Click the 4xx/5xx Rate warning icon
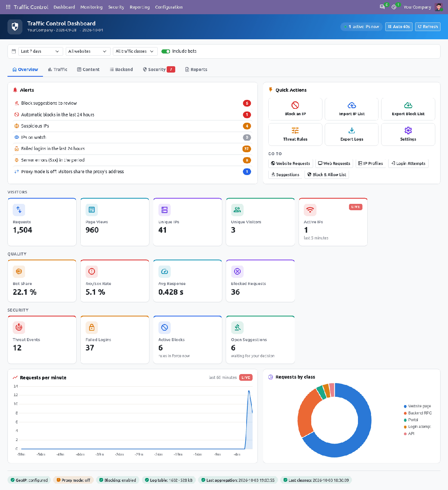Image resolution: width=448 pixels, height=490 pixels. pyautogui.click(x=92, y=272)
